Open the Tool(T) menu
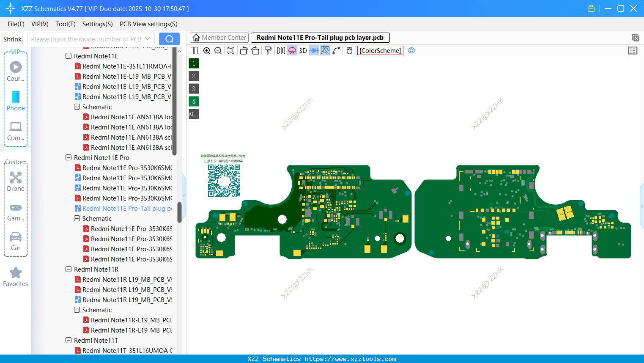The height and width of the screenshot is (363, 644). tap(65, 24)
